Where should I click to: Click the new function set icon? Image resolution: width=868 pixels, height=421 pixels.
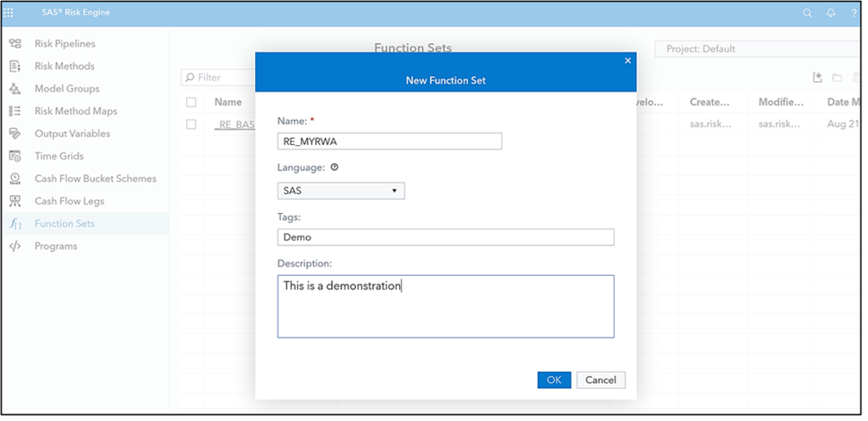tap(817, 78)
